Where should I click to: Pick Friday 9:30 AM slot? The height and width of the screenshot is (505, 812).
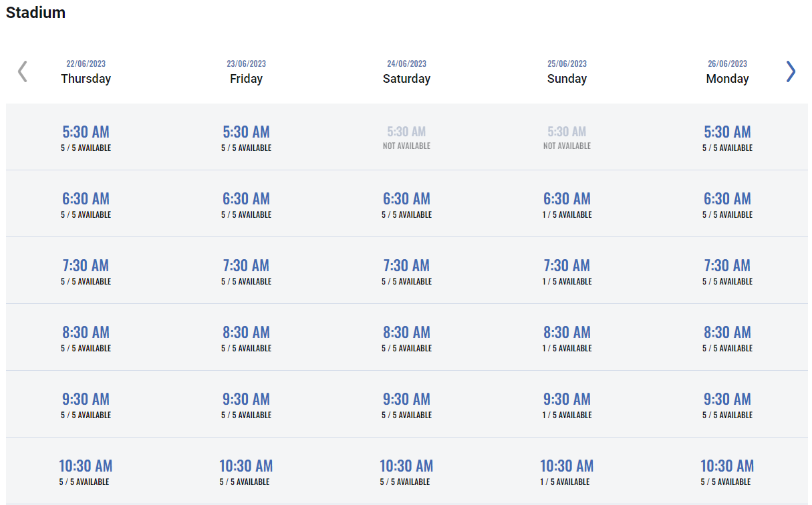click(x=246, y=403)
